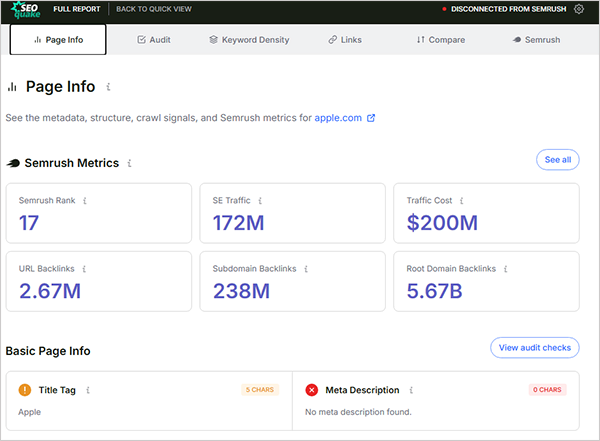This screenshot has height=441, width=600.
Task: Click Basic Page Info heading
Action: [48, 351]
